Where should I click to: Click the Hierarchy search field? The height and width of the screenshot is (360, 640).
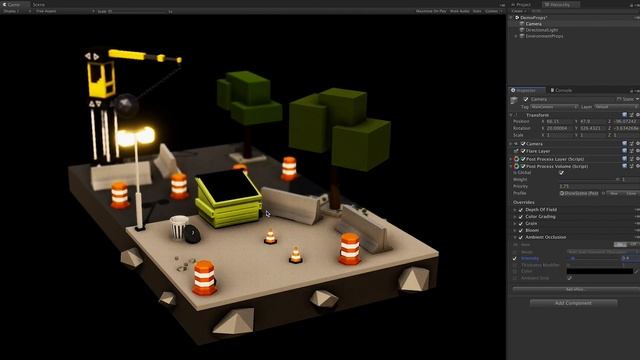tap(584, 11)
